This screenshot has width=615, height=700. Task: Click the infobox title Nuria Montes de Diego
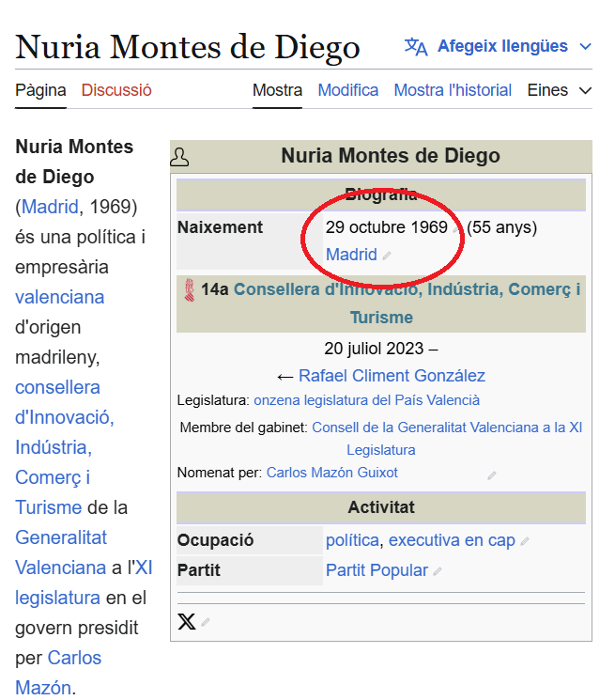click(391, 156)
